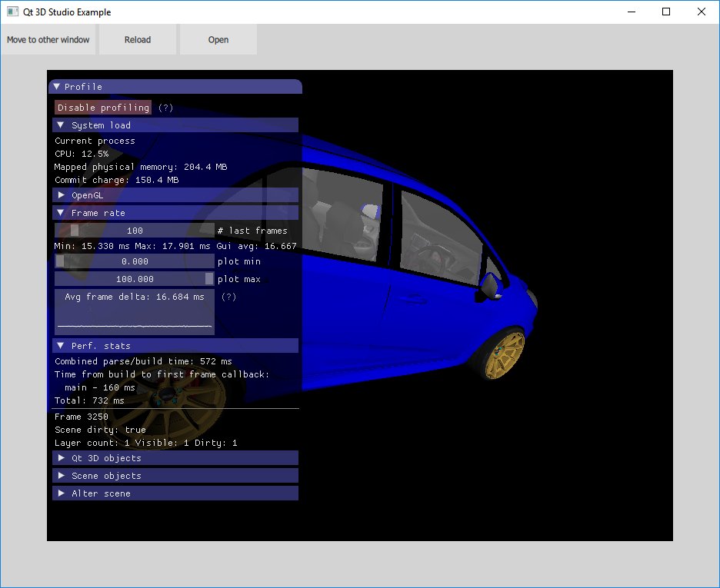720x588 pixels.
Task: Click the help icon beside Disable profiling
Action: pyautogui.click(x=165, y=108)
